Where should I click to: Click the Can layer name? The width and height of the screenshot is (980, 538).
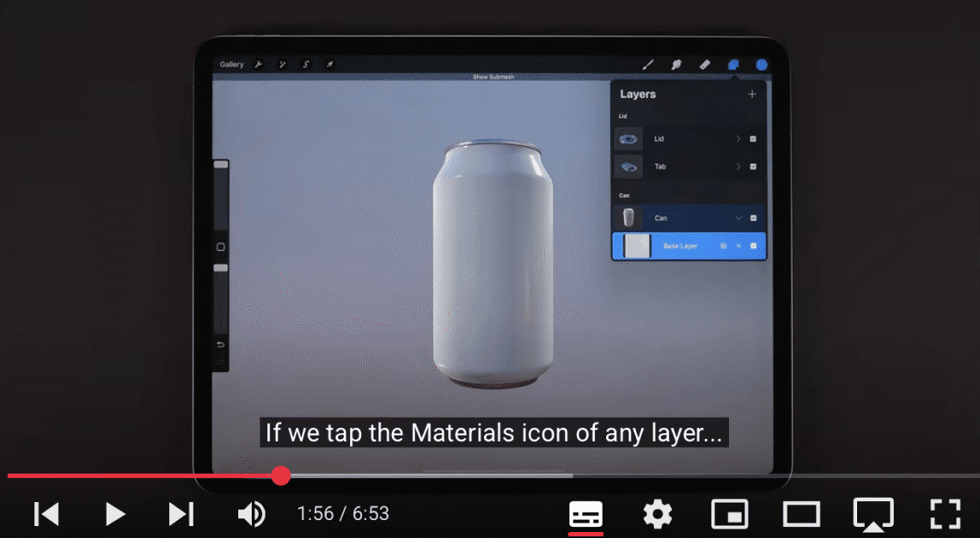(x=660, y=218)
